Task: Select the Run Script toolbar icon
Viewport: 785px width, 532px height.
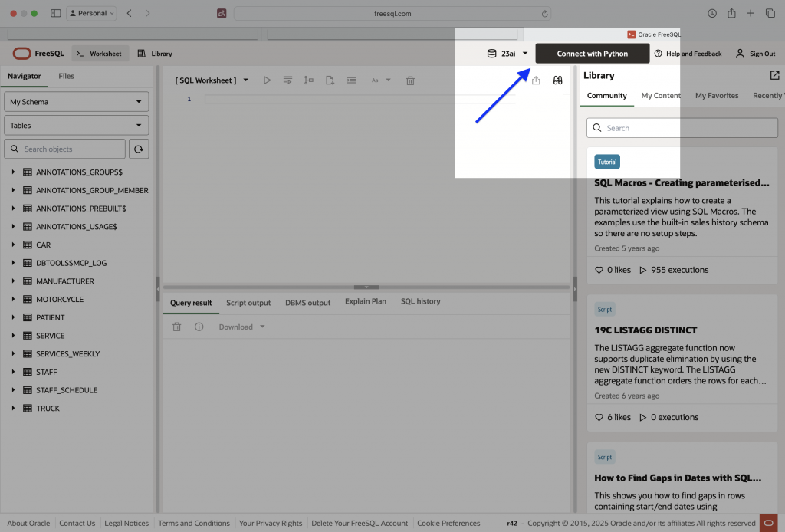Action: (289, 80)
